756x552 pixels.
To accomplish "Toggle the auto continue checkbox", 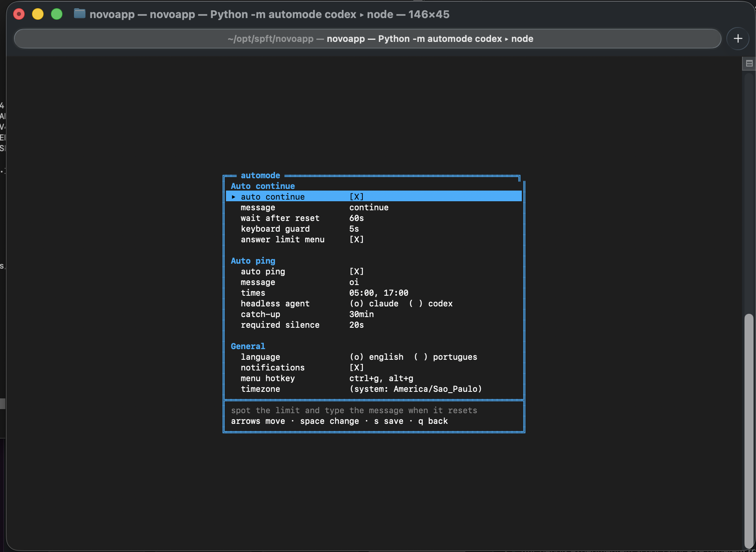I will click(357, 197).
